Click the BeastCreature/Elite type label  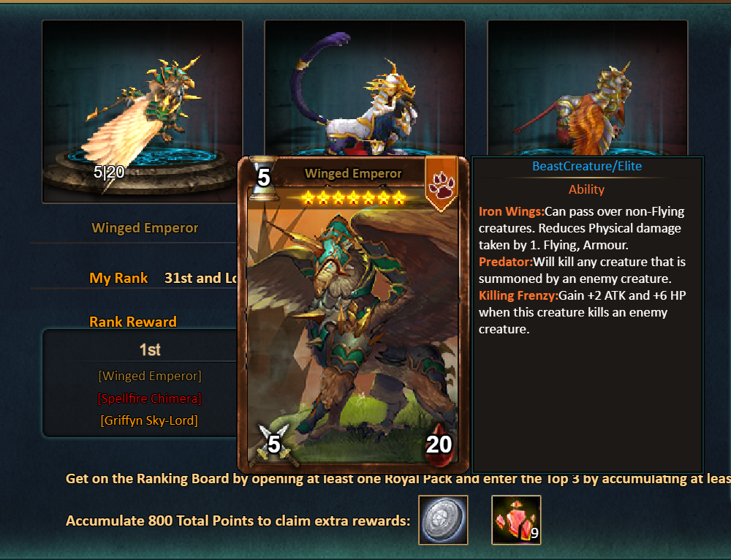click(587, 166)
